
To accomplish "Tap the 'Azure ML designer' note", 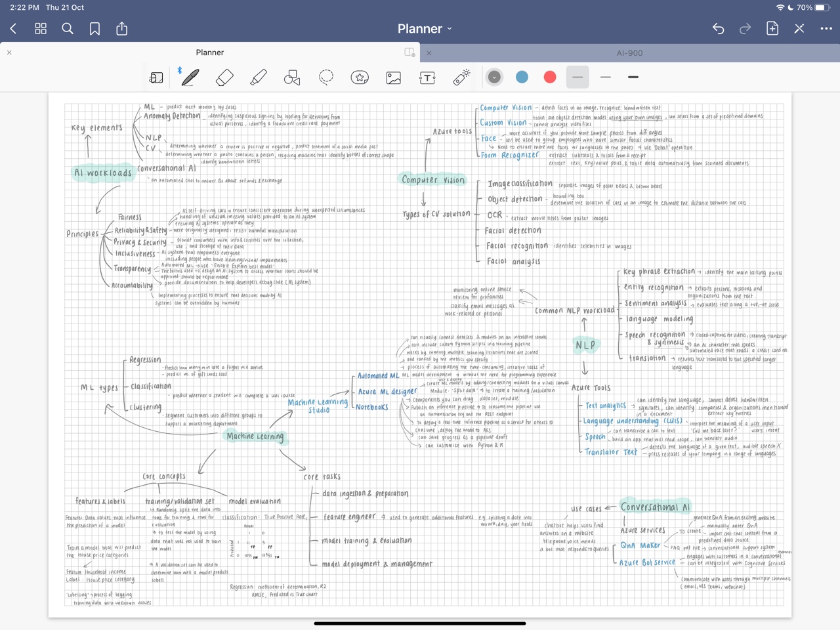I will pos(387,392).
